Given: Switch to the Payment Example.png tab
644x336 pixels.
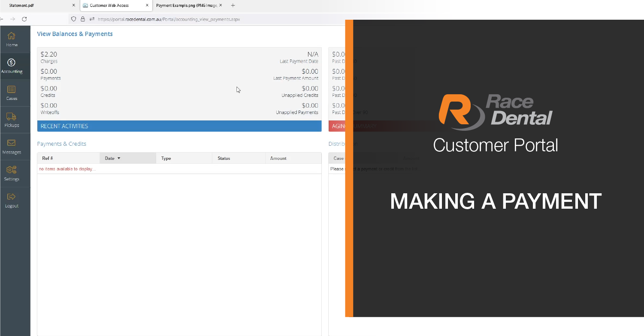Looking at the screenshot, I should pos(186,6).
